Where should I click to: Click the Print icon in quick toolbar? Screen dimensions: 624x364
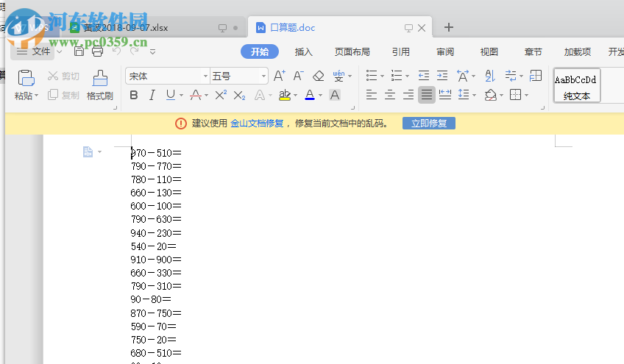(97, 51)
